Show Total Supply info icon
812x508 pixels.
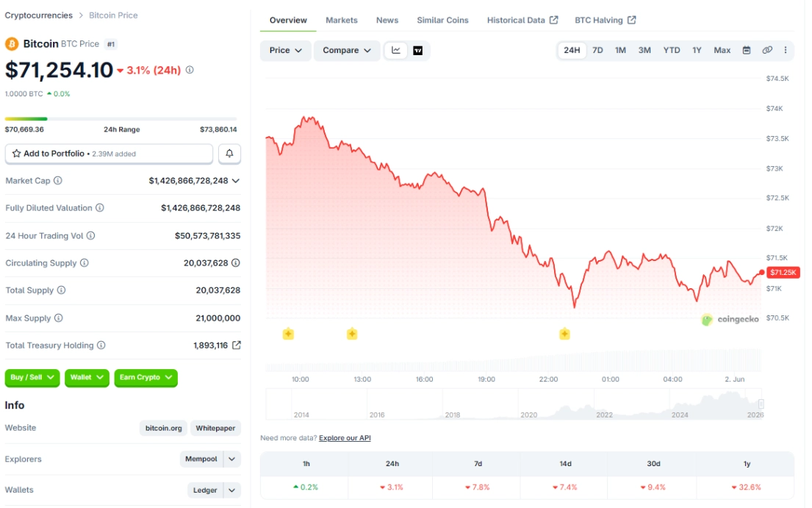[61, 290]
